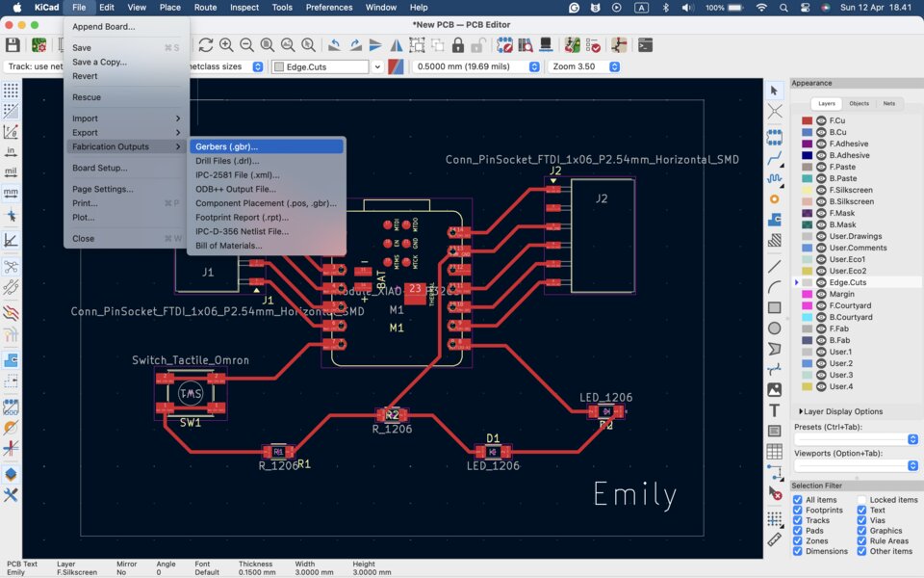Click the B.Cu blue color swatch
The image size is (924, 578).
(807, 132)
